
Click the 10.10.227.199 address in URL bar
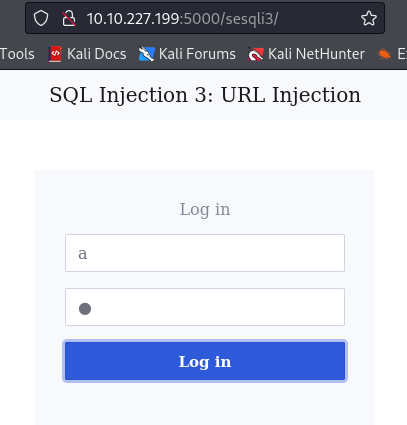(x=133, y=19)
